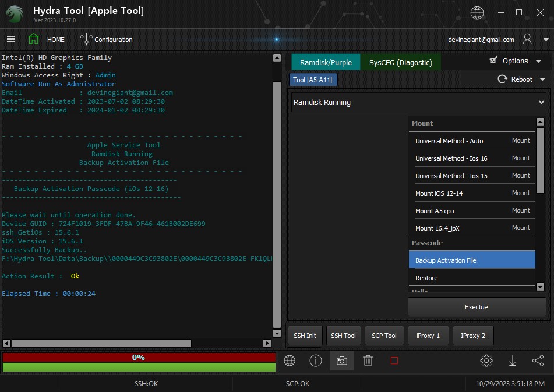
Task: Select the Restore passcode option
Action: [472, 278]
